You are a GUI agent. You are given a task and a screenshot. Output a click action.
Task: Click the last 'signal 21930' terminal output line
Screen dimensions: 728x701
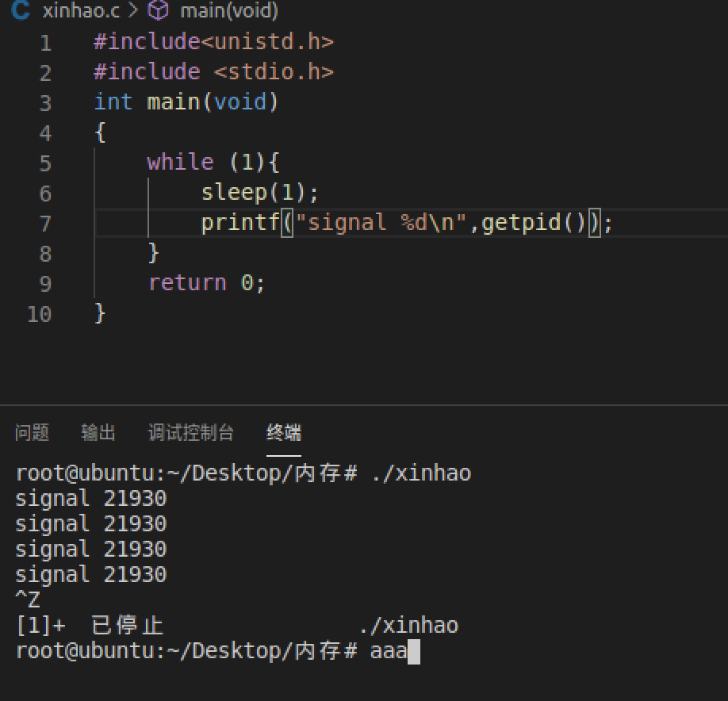90,575
